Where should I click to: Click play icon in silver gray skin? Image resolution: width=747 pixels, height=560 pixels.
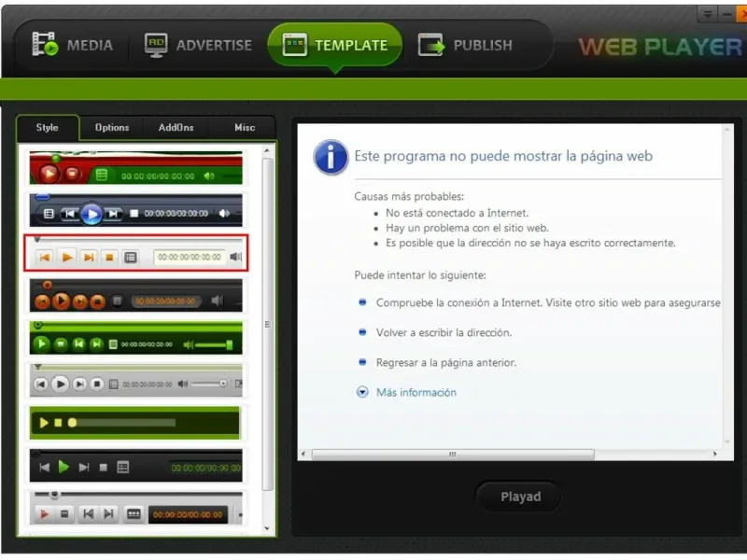(x=60, y=384)
